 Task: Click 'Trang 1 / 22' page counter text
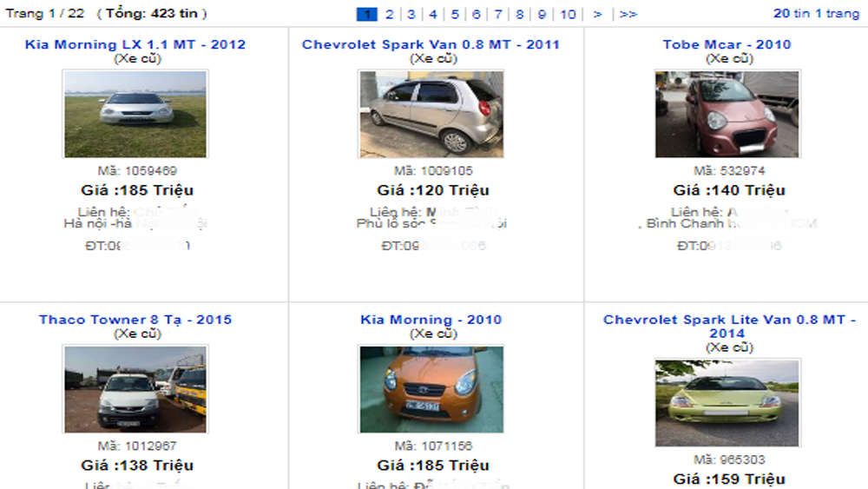tap(45, 13)
